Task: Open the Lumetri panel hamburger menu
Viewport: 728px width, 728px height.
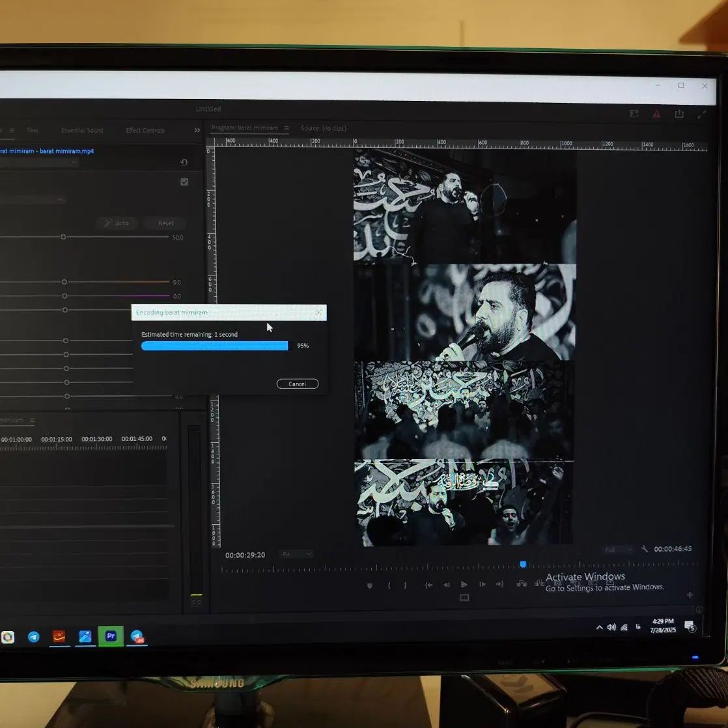Action: [12, 130]
